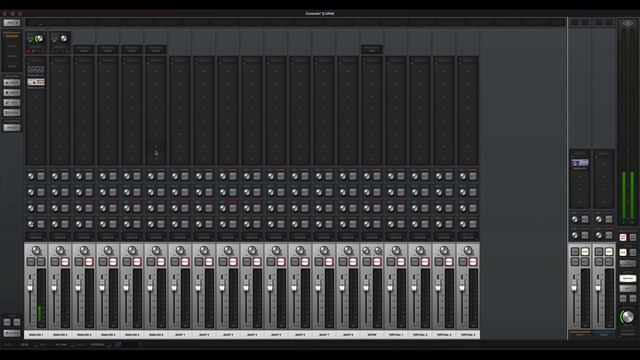Turn first send knob on Virtual 2
Viewport: 640px width, 360px height.
[415, 177]
